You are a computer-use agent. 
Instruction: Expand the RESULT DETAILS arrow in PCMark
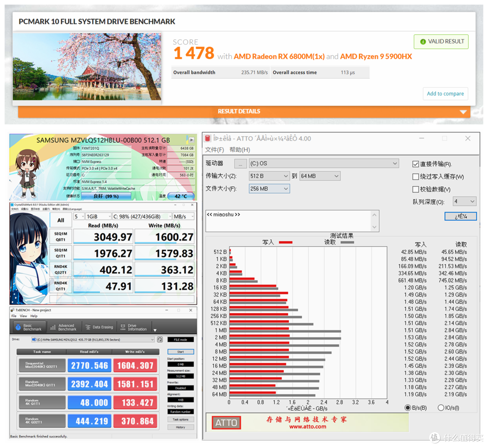click(x=463, y=112)
